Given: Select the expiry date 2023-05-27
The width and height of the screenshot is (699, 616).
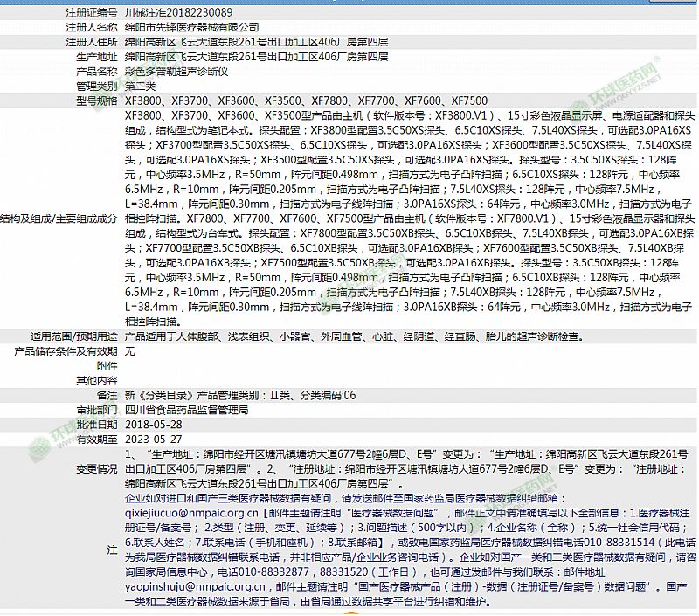Looking at the screenshot, I should coord(154,439).
